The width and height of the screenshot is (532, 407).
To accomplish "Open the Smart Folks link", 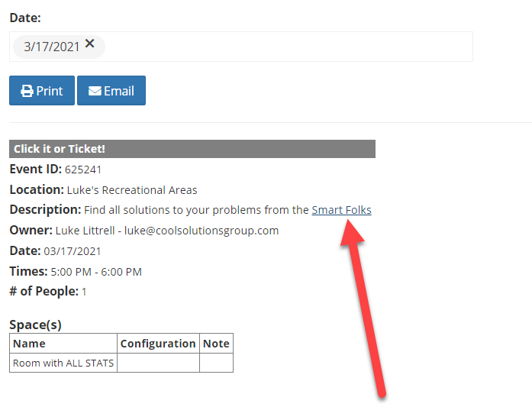I will [341, 210].
